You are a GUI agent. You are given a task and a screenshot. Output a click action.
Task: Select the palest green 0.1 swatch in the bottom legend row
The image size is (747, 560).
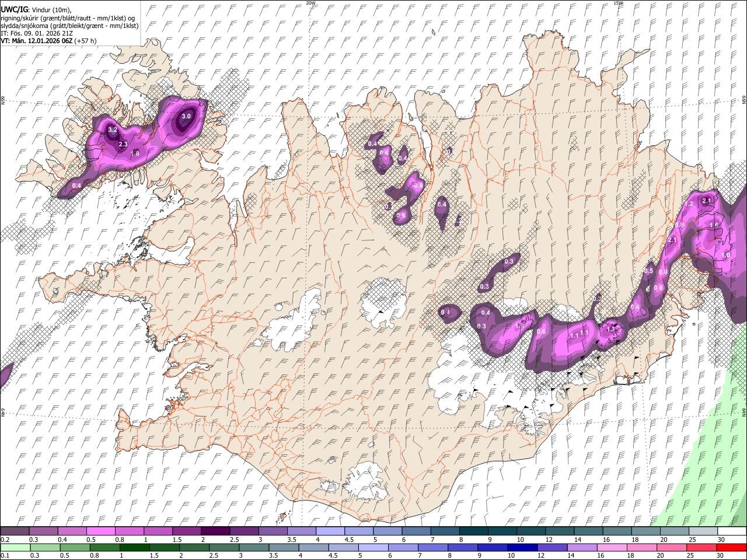pyautogui.click(x=16, y=547)
